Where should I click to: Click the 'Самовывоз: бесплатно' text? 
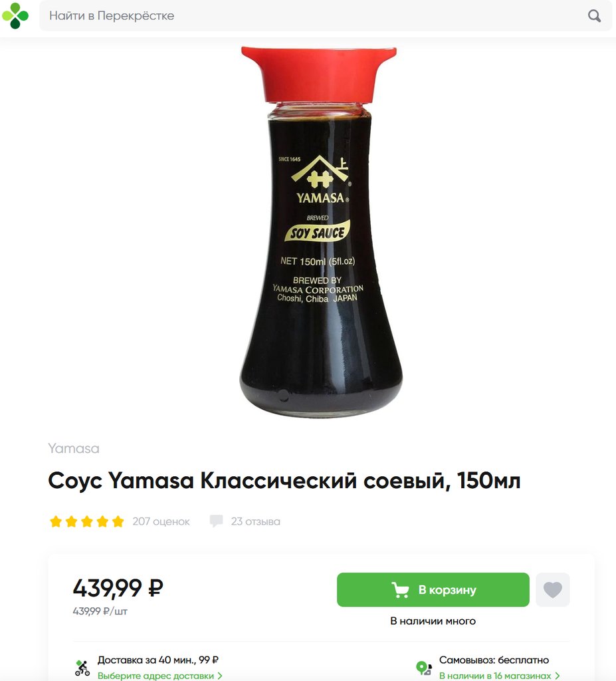pos(494,660)
